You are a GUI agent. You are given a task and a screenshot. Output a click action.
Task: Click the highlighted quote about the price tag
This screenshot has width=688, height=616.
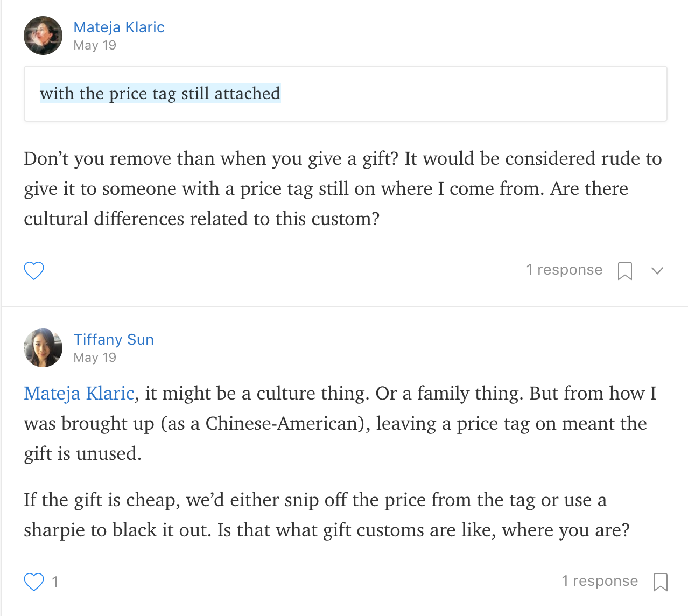[x=160, y=94]
